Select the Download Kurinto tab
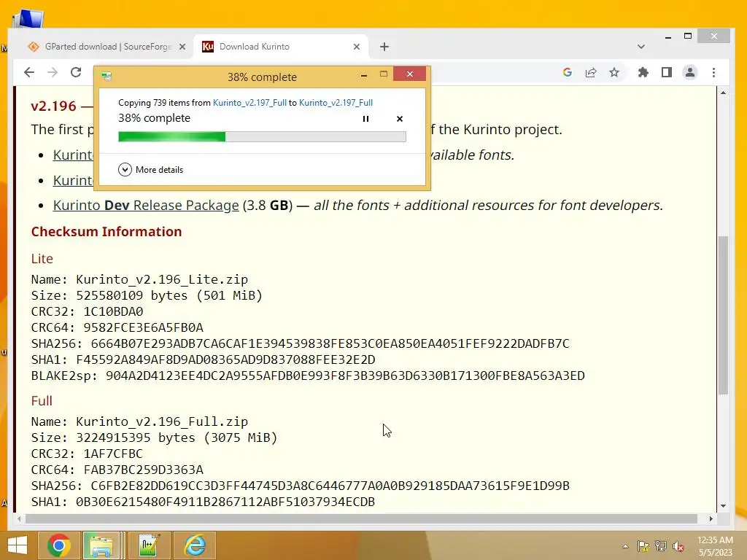This screenshot has width=747, height=560. coord(280,47)
